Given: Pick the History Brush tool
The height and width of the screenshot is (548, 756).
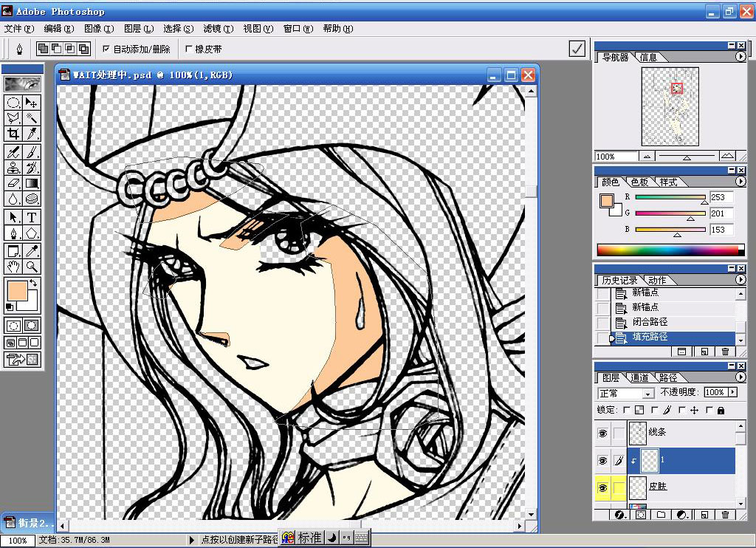Looking at the screenshot, I should coord(31,168).
